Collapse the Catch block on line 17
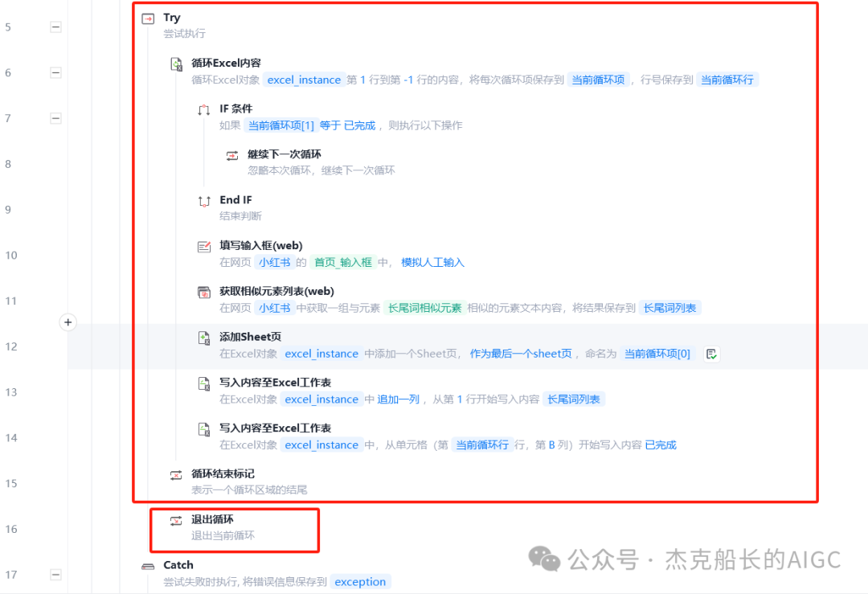The height and width of the screenshot is (594, 868). point(55,574)
